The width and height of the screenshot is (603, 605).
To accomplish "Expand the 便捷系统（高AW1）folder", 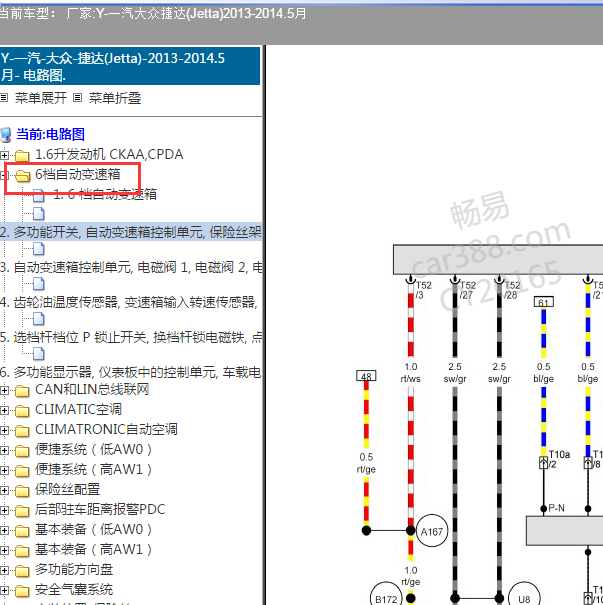I will tap(4, 470).
